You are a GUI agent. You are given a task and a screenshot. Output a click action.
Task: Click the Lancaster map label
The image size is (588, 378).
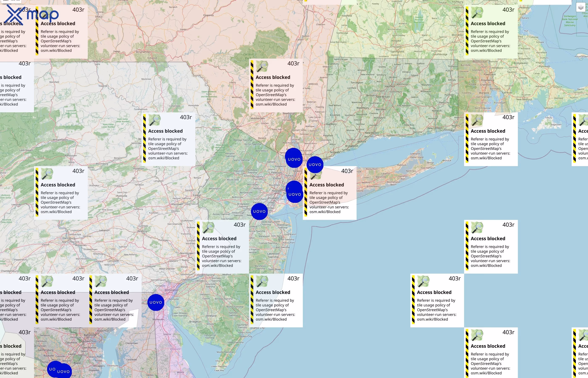click(113, 261)
